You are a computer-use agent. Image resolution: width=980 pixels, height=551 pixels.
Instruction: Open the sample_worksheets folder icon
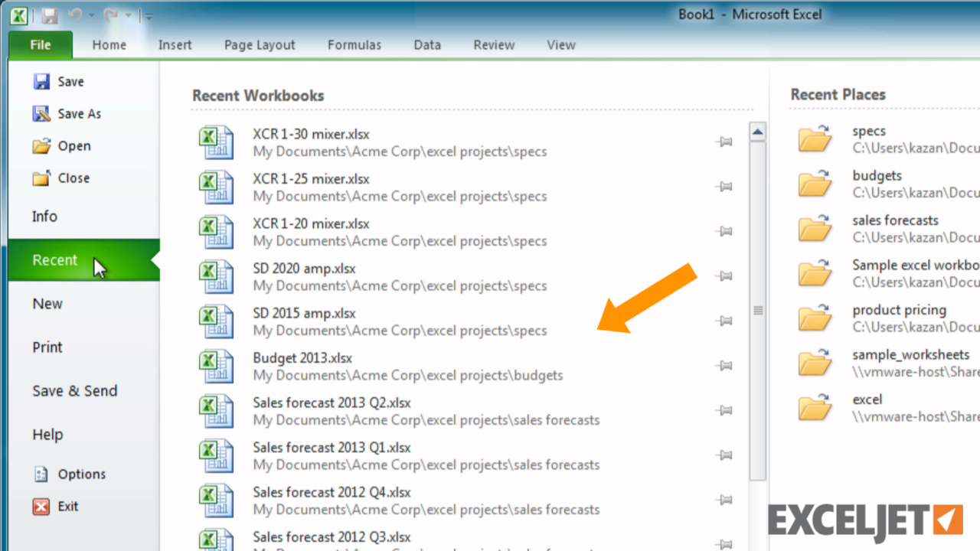coord(815,363)
